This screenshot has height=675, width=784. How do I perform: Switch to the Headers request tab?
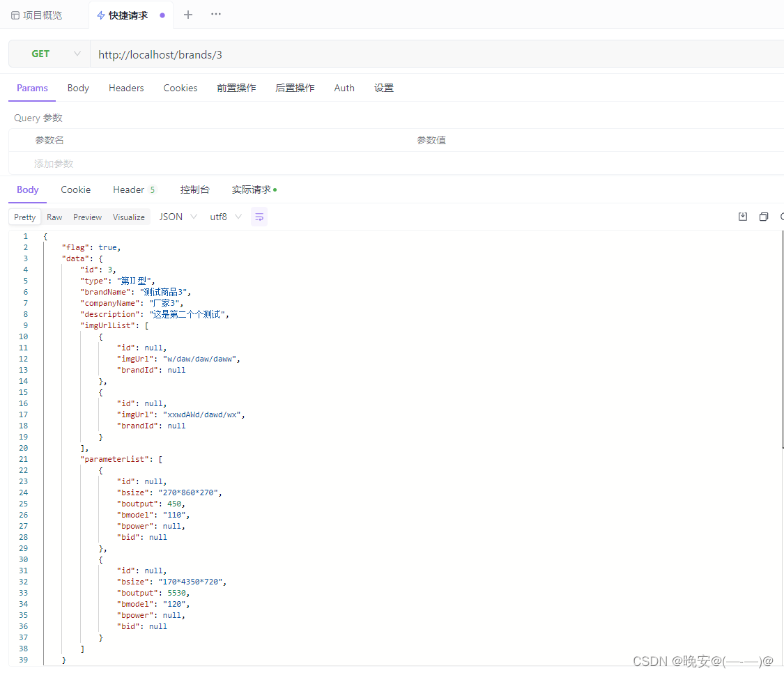coord(126,88)
